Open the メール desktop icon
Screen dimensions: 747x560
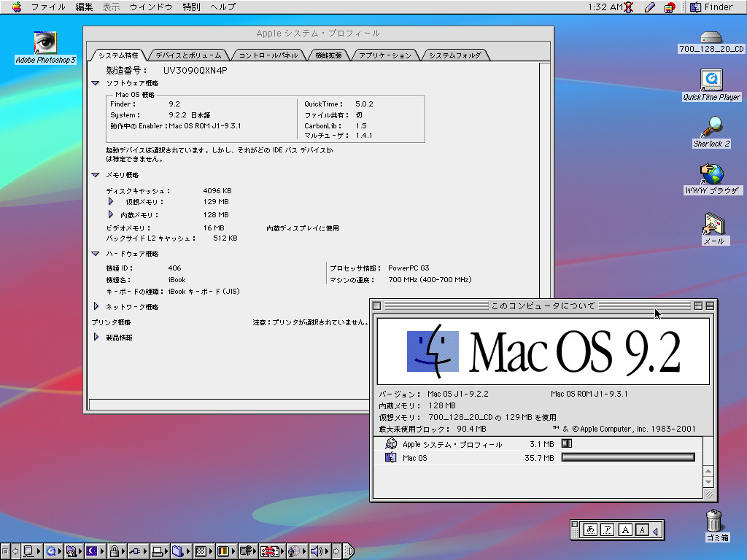[713, 225]
